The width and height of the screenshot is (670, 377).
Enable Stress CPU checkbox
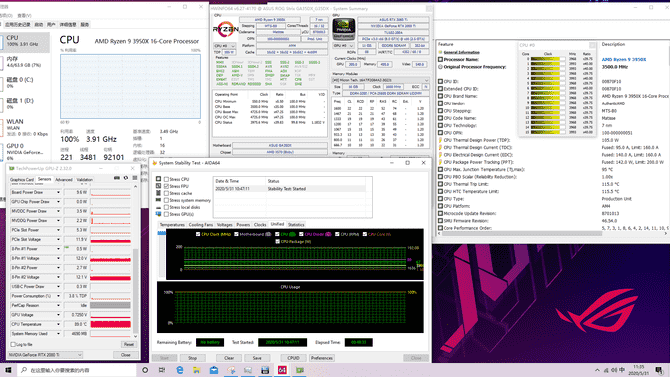[166, 180]
